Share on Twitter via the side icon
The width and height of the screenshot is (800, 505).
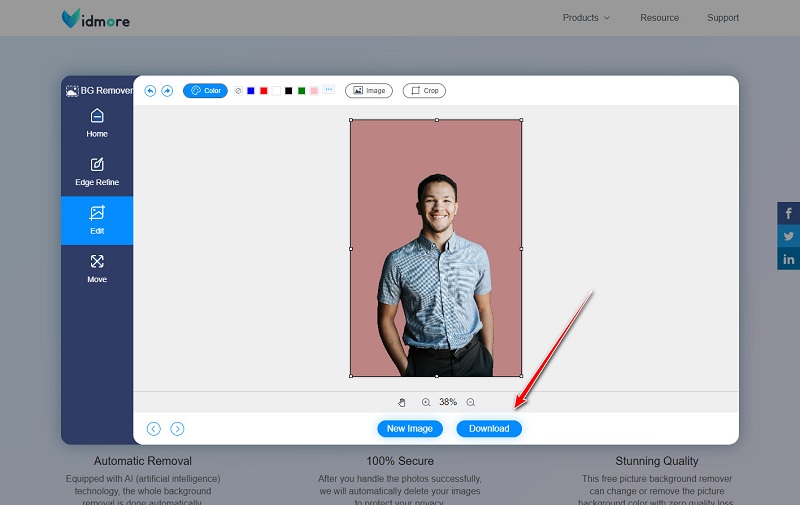click(x=788, y=237)
